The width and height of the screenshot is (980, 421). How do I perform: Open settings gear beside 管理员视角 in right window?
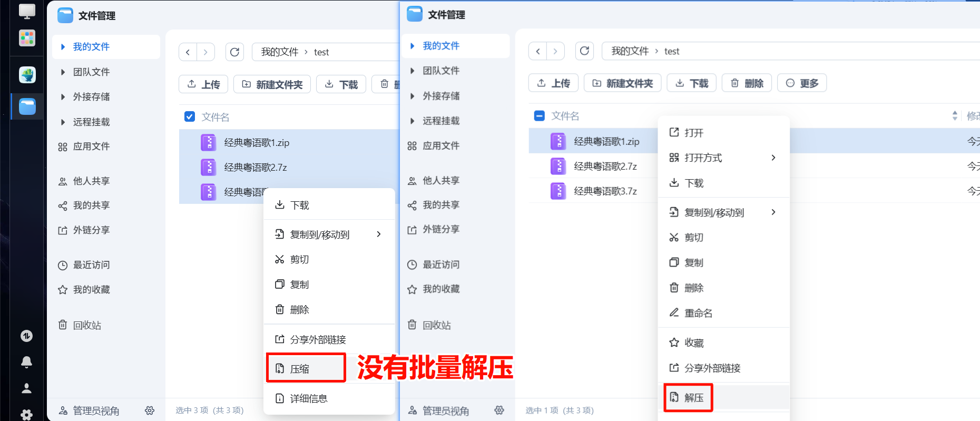point(499,410)
